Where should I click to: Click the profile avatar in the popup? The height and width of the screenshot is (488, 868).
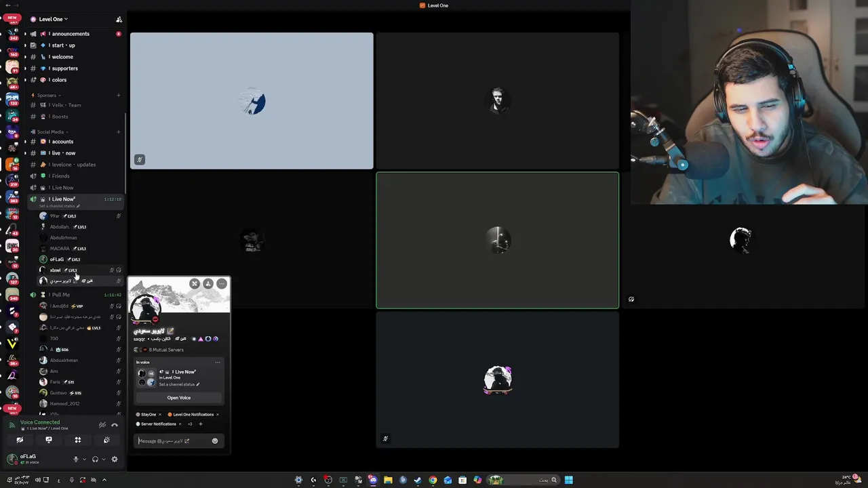tap(146, 309)
